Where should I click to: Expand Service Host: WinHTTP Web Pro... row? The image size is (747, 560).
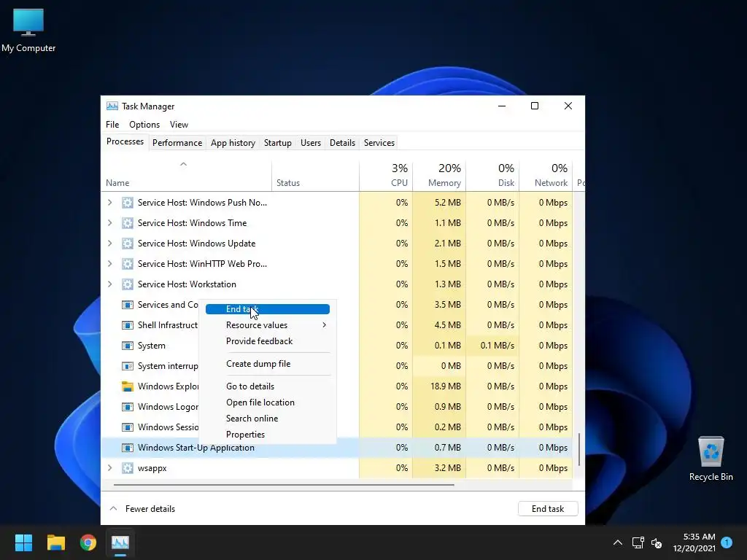110,264
